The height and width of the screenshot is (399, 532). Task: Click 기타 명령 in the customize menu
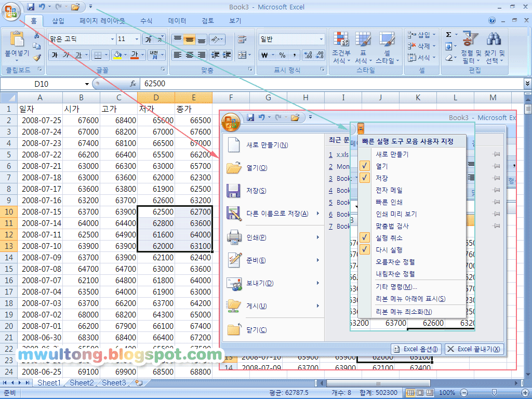[x=396, y=287]
